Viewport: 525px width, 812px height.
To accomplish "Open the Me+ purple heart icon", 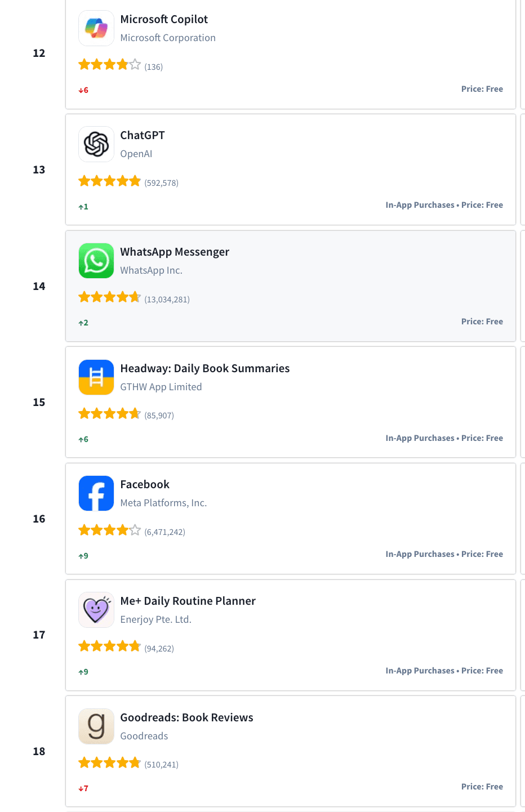I will point(96,610).
